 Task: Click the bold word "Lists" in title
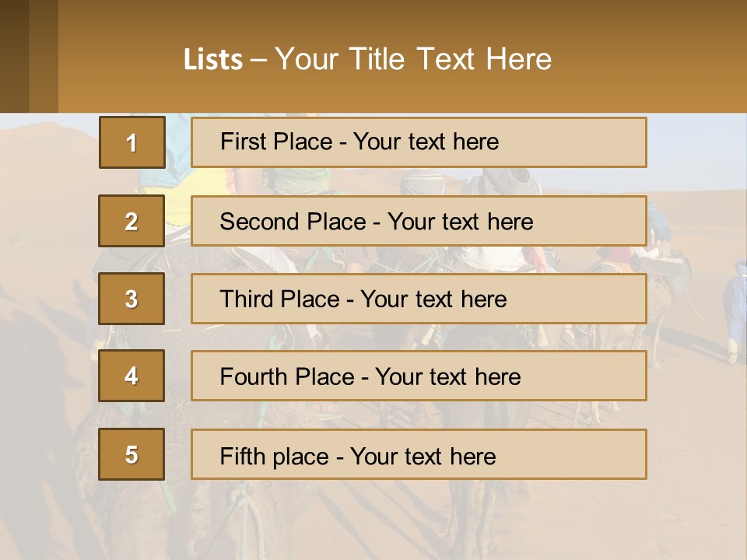(212, 60)
